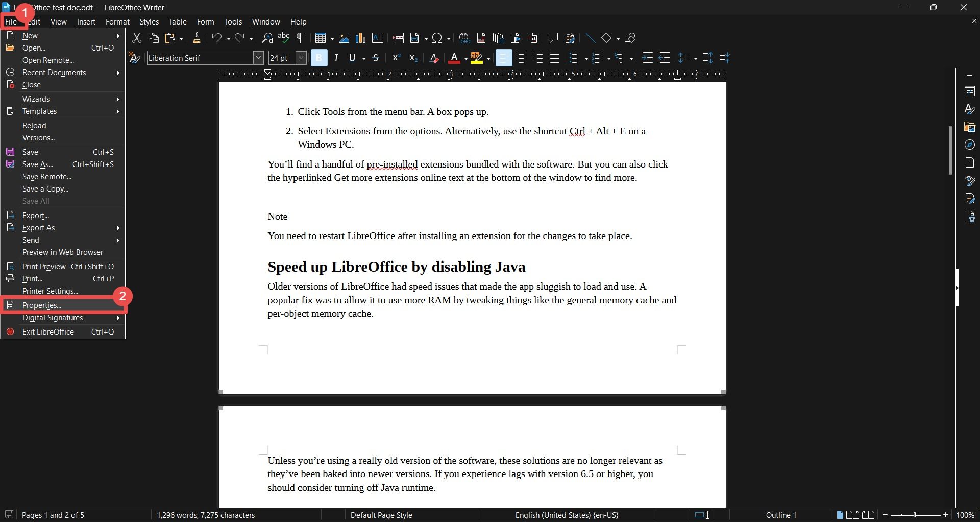Open the font name dropdown
The image size is (980, 522).
click(259, 58)
